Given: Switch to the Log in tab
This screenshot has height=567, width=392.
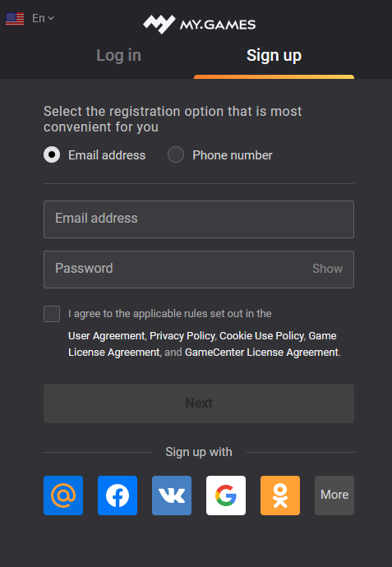Looking at the screenshot, I should [x=118, y=56].
